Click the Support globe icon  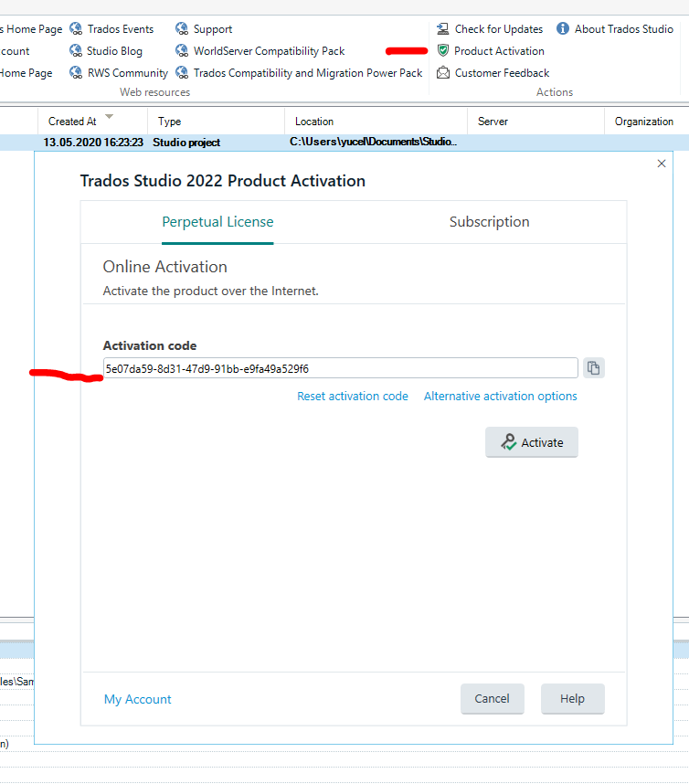(182, 28)
